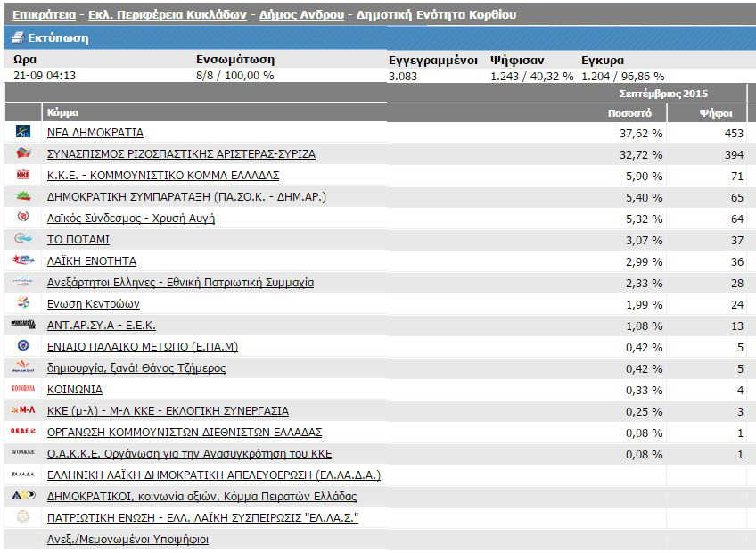This screenshot has height=553, width=756.
Task: Click the 453 votes cell
Action: coord(734,133)
